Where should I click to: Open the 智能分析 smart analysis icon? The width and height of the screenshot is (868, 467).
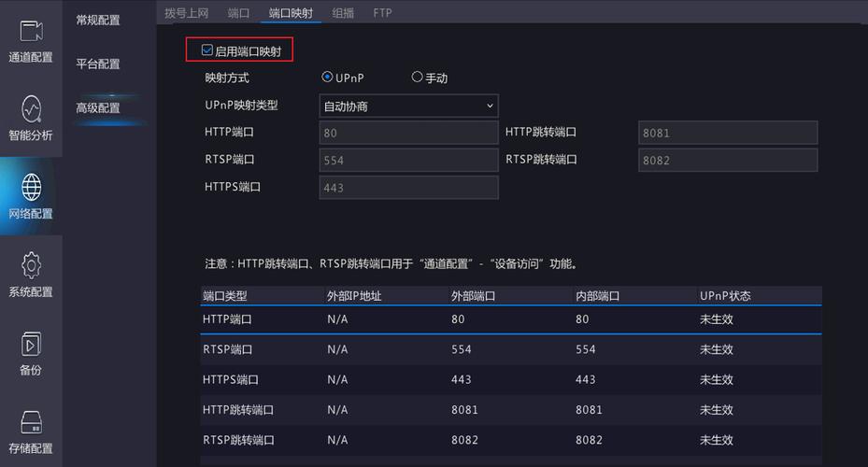[31, 109]
